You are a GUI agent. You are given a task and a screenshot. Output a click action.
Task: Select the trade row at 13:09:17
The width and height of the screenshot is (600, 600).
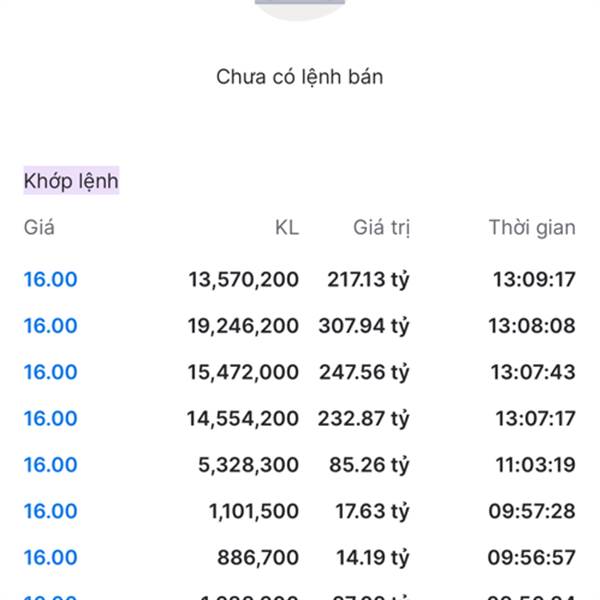point(300,279)
